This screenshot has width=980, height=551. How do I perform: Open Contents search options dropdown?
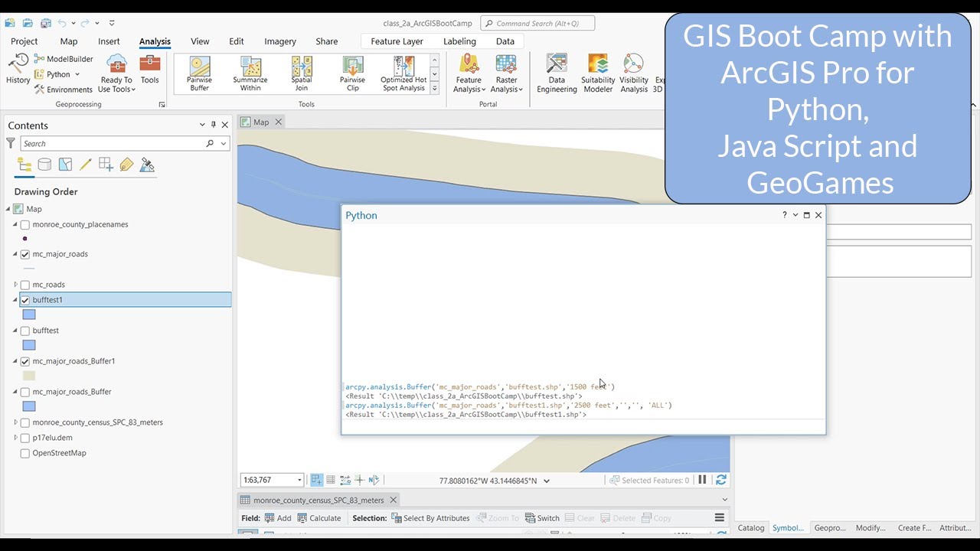[x=224, y=143]
